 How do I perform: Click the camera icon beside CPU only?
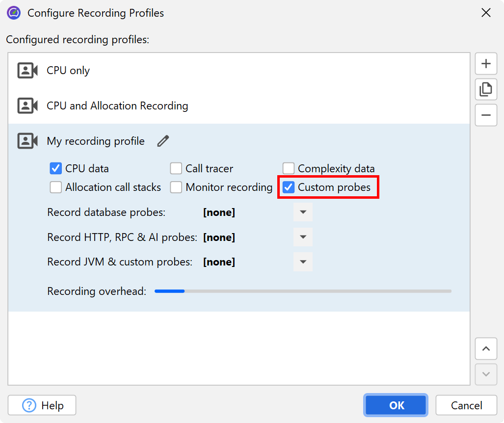27,71
